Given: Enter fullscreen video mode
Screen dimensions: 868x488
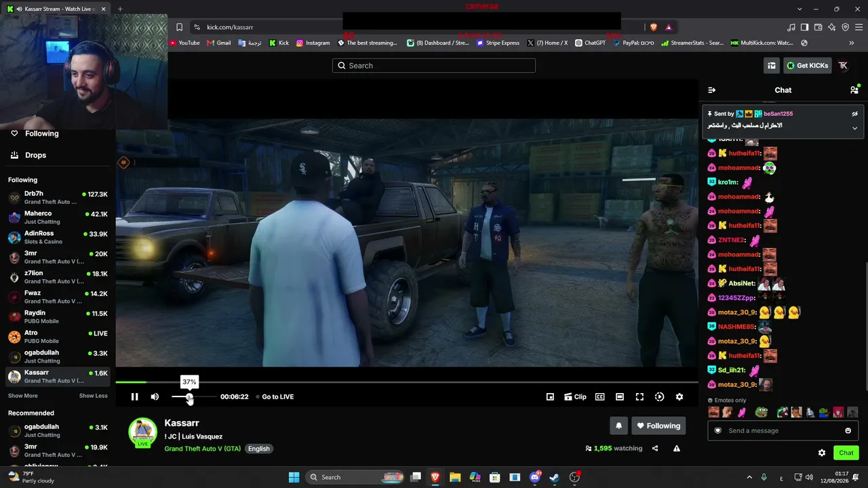Looking at the screenshot, I should click(639, 396).
